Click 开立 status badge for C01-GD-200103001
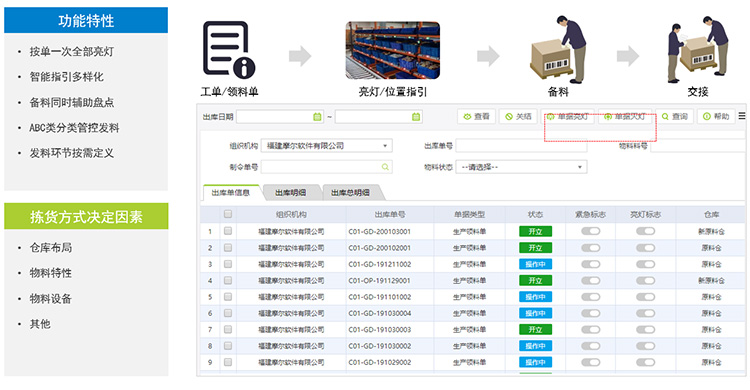 coord(535,231)
